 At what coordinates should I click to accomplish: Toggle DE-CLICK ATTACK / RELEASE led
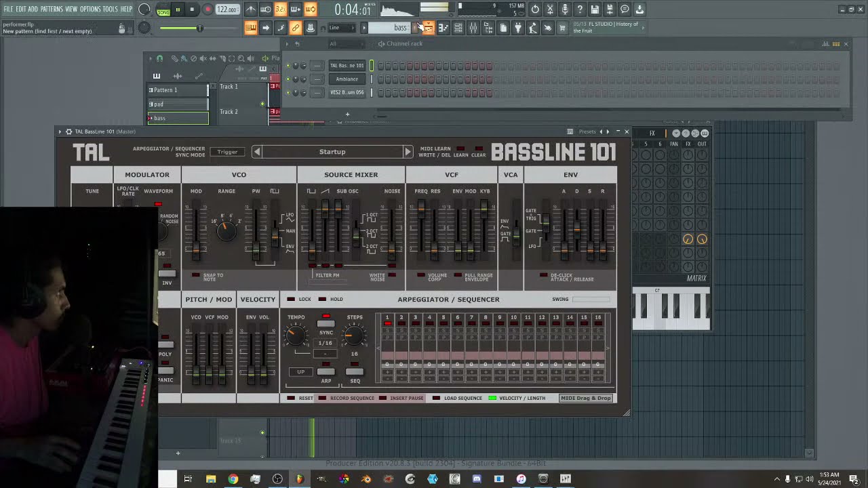tap(543, 275)
